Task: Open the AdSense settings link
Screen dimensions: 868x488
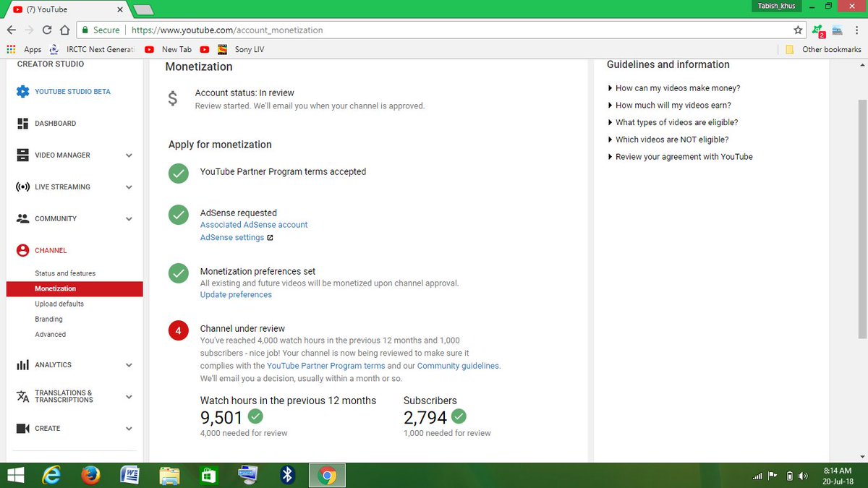Action: (232, 238)
